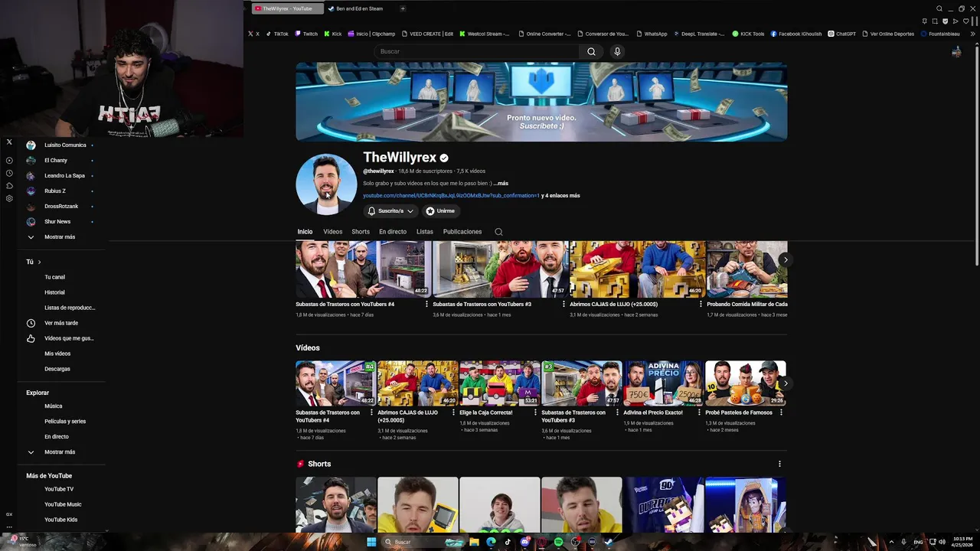Open the WhatsApp bookmark
Viewport: 980px width, 551px height.
(x=651, y=34)
